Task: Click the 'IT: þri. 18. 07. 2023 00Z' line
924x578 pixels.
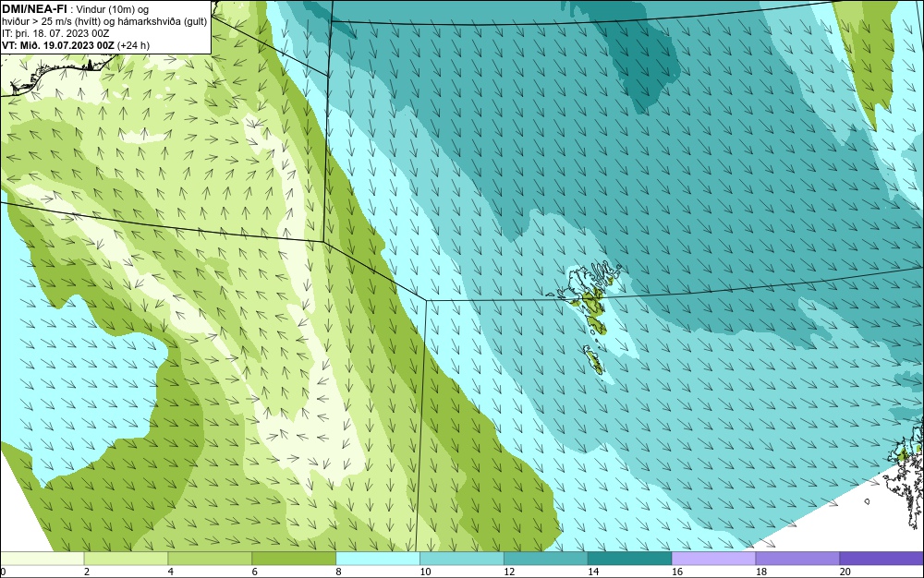Action: pyautogui.click(x=55, y=33)
